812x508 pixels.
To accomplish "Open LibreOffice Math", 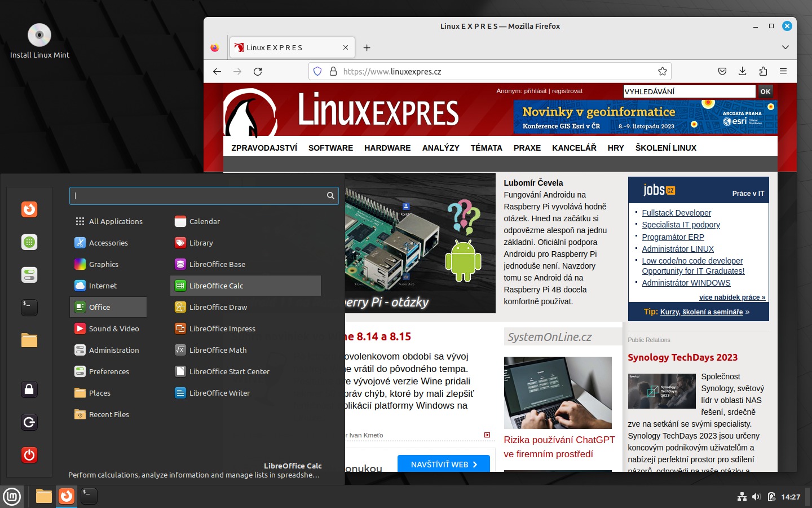I will click(x=245, y=350).
